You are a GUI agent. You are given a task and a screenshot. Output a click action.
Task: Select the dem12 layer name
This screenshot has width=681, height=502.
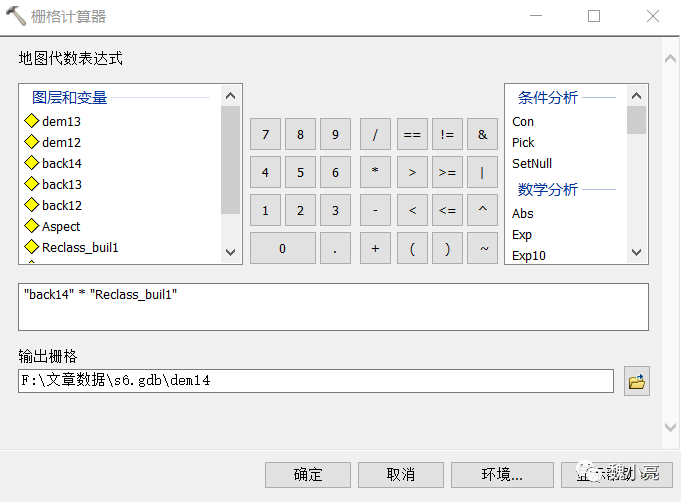pyautogui.click(x=61, y=142)
